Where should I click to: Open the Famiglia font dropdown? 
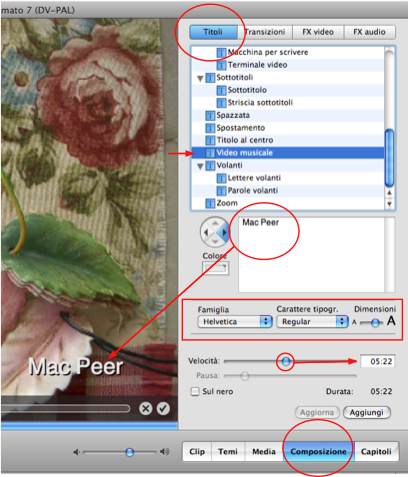click(x=235, y=322)
